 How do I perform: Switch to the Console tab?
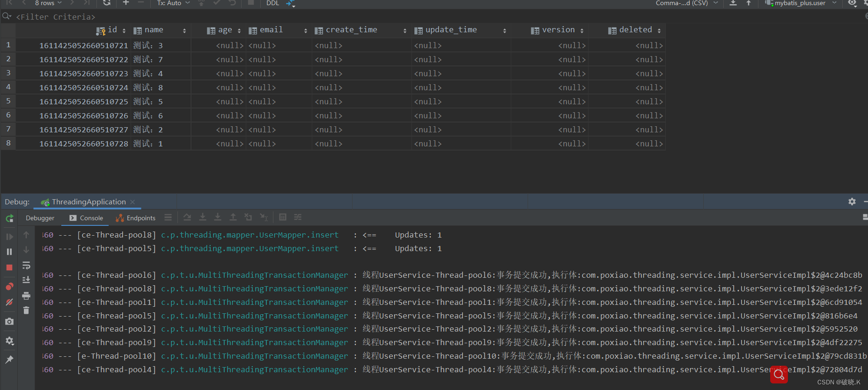coord(86,218)
